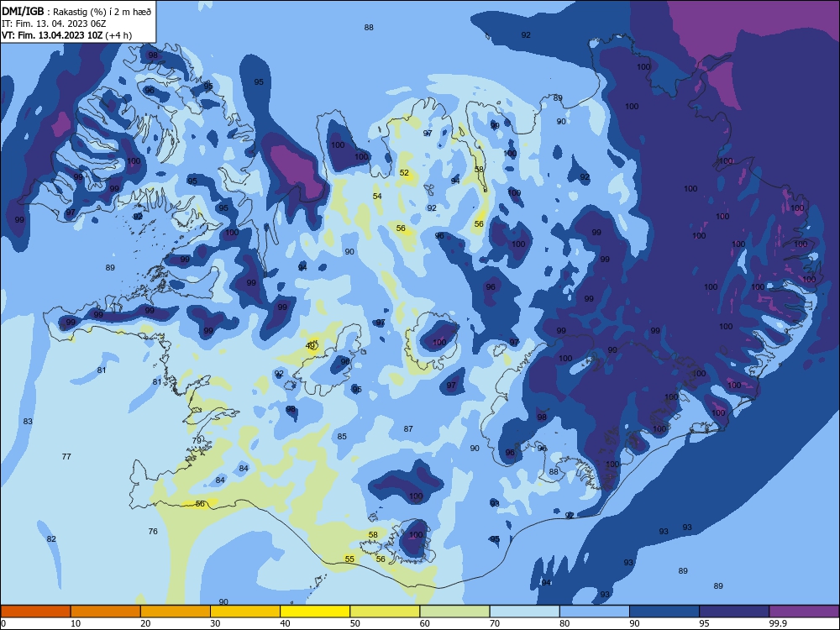
Task: Click the '70' legend scale label
Action: 495,623
